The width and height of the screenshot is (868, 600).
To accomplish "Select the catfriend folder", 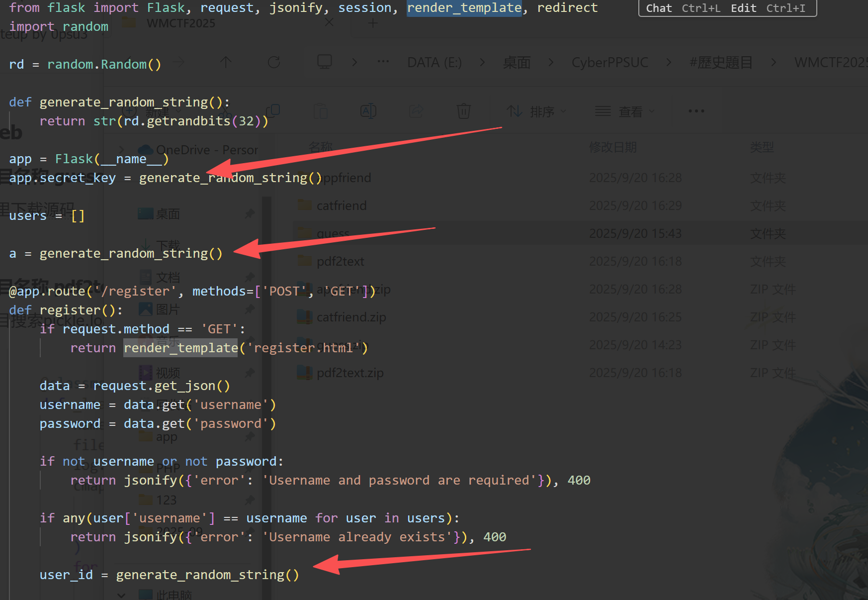I will click(341, 205).
